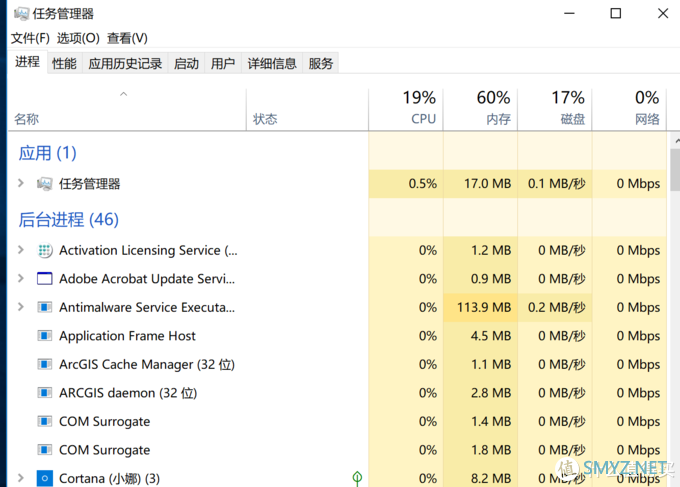Click the scrollbar up arrow
680x487 pixels.
[x=676, y=141]
